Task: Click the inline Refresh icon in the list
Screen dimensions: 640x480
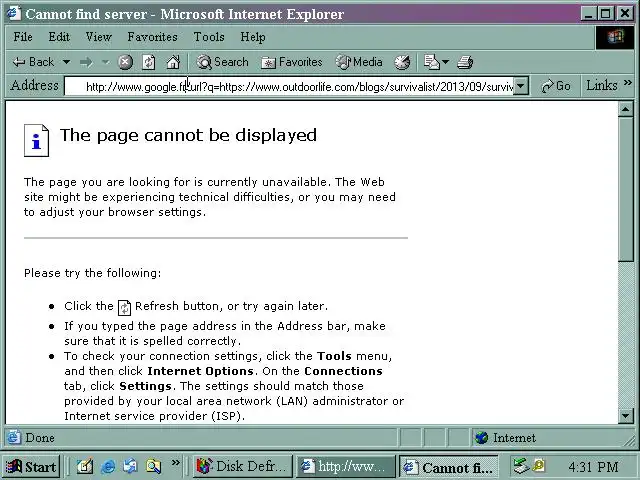Action: pyautogui.click(x=124, y=307)
